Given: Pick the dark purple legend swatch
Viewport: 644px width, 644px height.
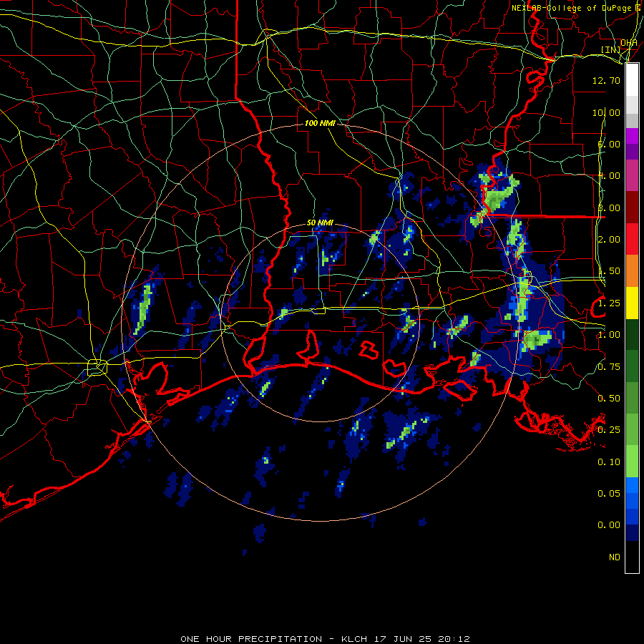Looking at the screenshot, I should 632,152.
